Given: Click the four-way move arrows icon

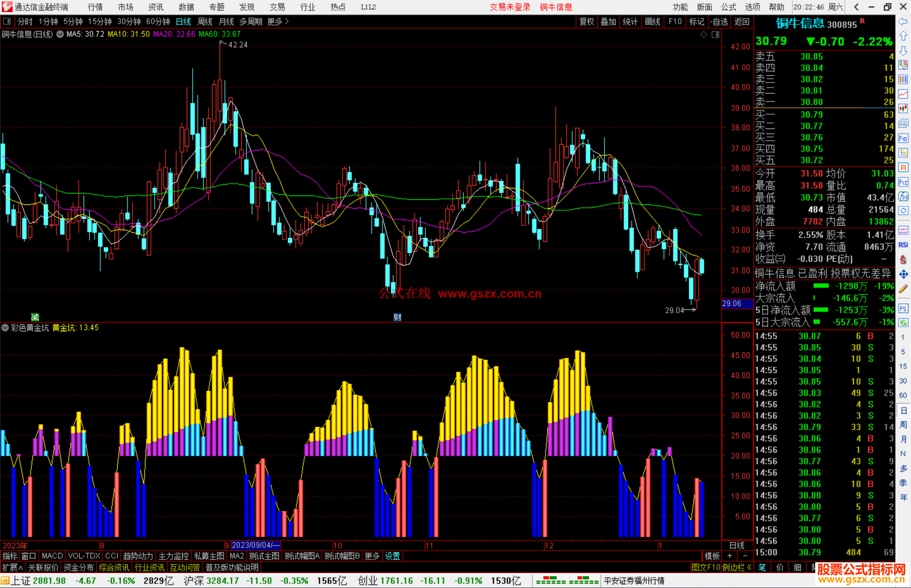Looking at the screenshot, I should click(x=903, y=274).
